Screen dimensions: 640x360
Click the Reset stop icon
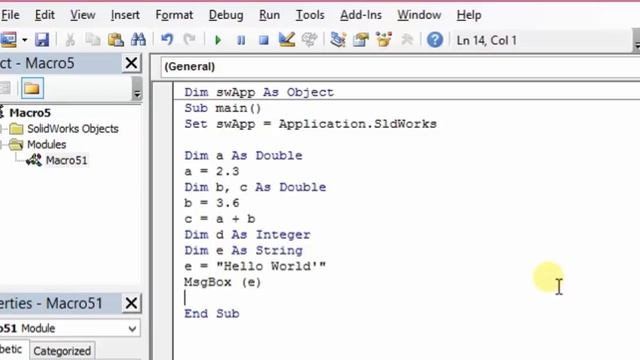[264, 40]
